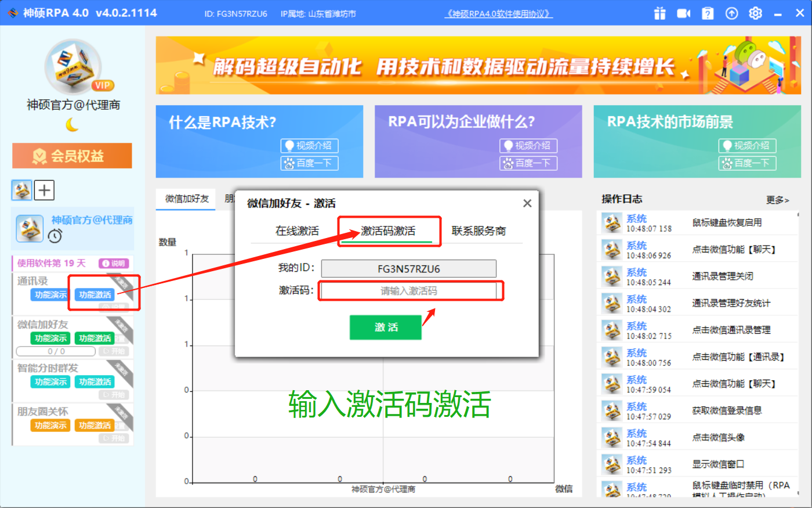Click the stopwatch icon in the account card

[55, 236]
